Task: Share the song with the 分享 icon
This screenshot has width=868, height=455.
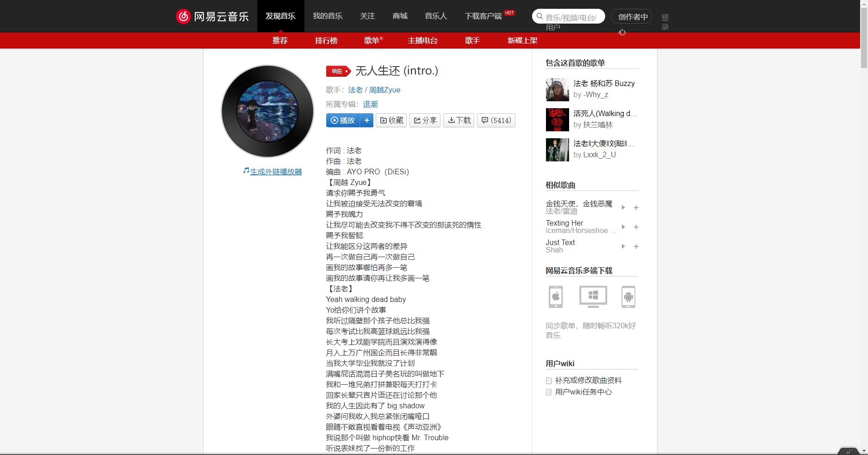Action: click(424, 120)
